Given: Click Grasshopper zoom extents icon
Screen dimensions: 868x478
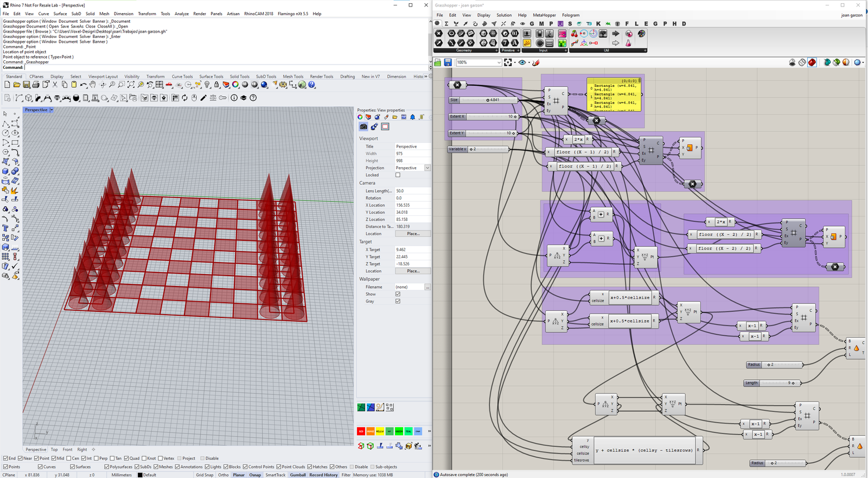Looking at the screenshot, I should pos(508,62).
